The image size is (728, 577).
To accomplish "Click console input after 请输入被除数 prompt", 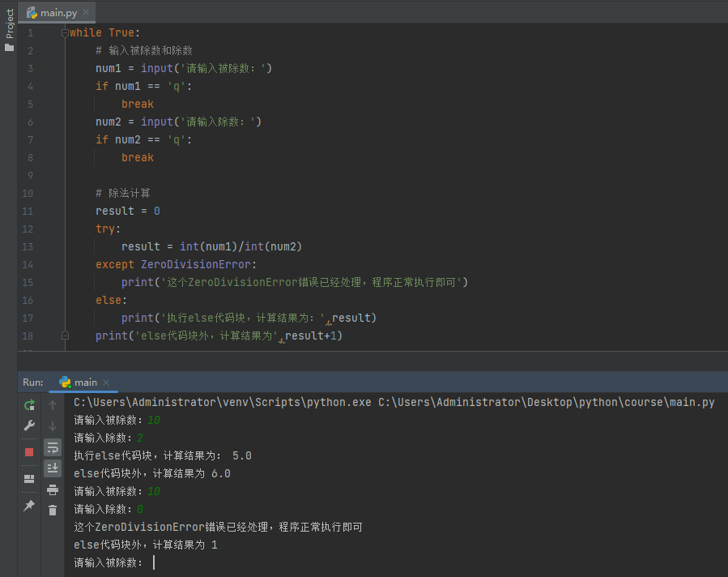I will (154, 562).
